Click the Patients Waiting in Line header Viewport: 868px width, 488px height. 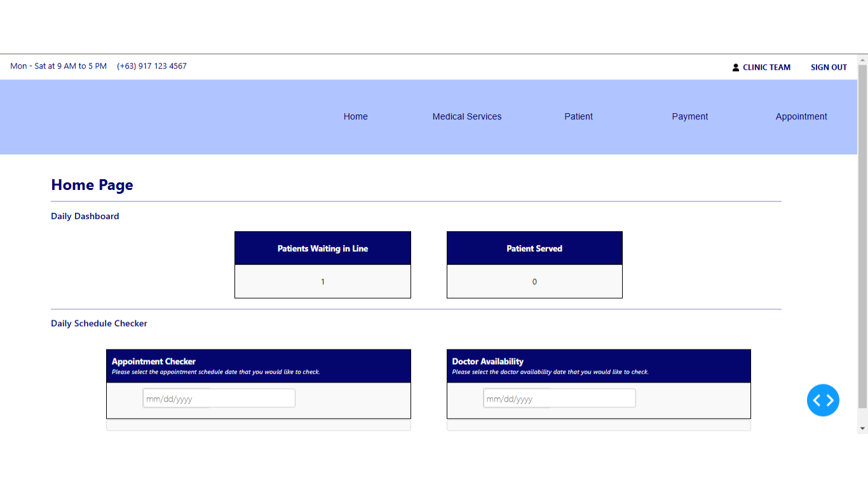click(323, 248)
